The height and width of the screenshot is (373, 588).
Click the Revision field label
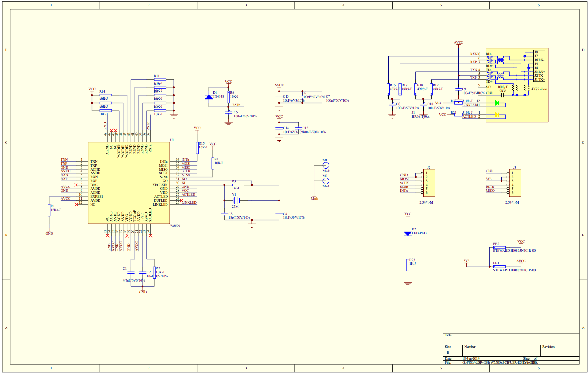(548, 347)
